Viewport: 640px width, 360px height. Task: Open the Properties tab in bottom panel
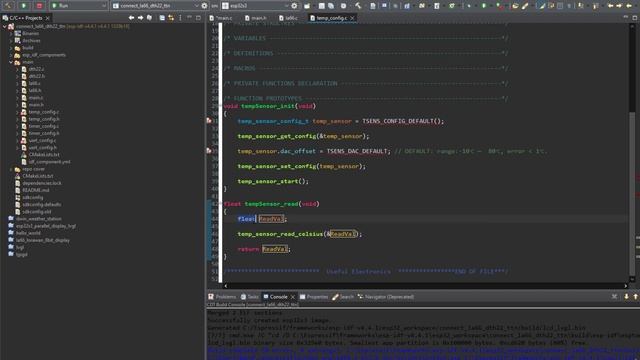314,297
